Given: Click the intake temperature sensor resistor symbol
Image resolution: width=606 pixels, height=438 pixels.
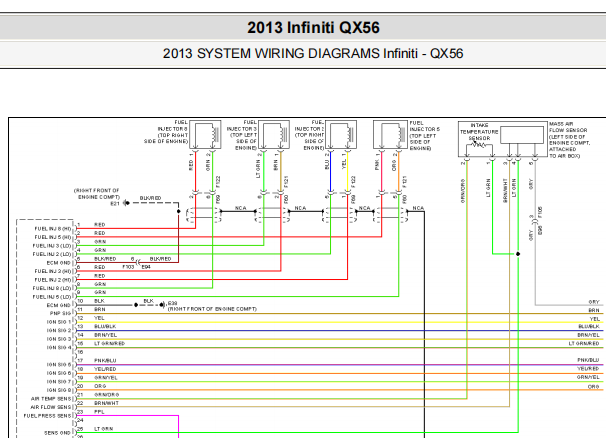Looking at the screenshot, I should point(479,145).
